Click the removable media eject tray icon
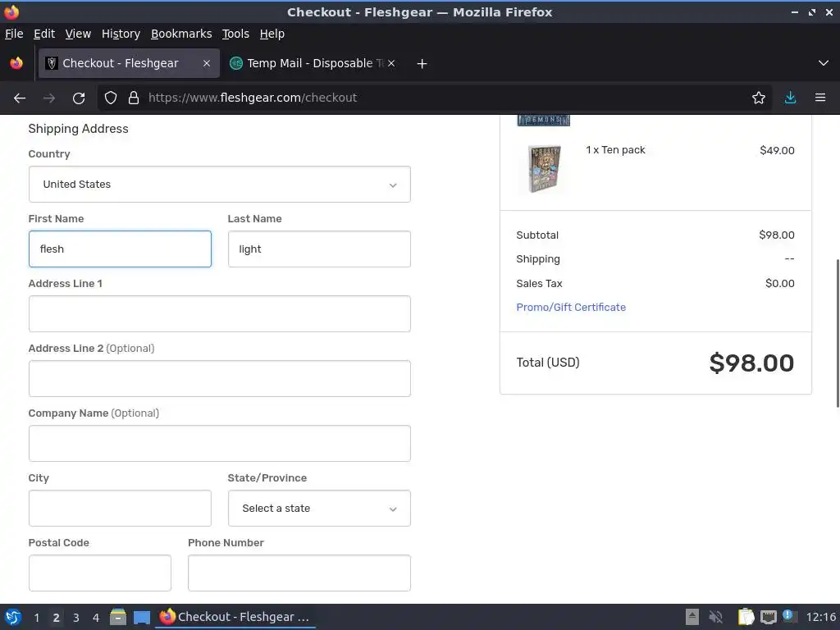 pyautogui.click(x=692, y=617)
